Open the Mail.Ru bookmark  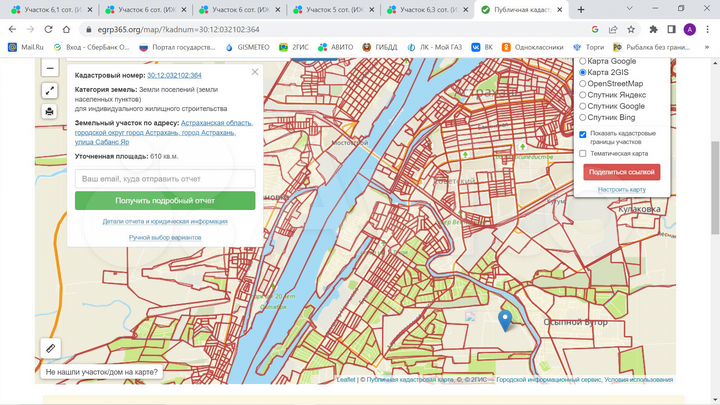26,47
